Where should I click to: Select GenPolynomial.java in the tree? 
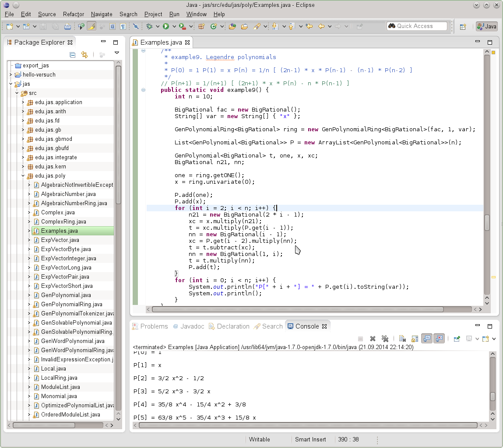click(66, 295)
